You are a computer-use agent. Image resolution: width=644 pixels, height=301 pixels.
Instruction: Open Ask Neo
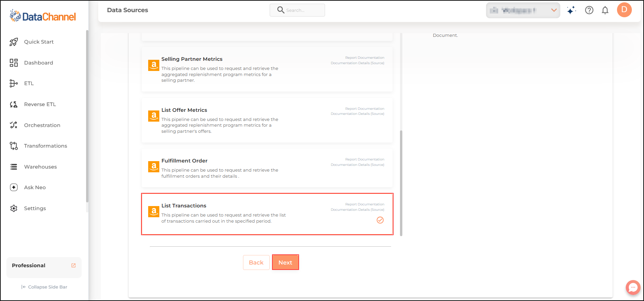pos(35,187)
